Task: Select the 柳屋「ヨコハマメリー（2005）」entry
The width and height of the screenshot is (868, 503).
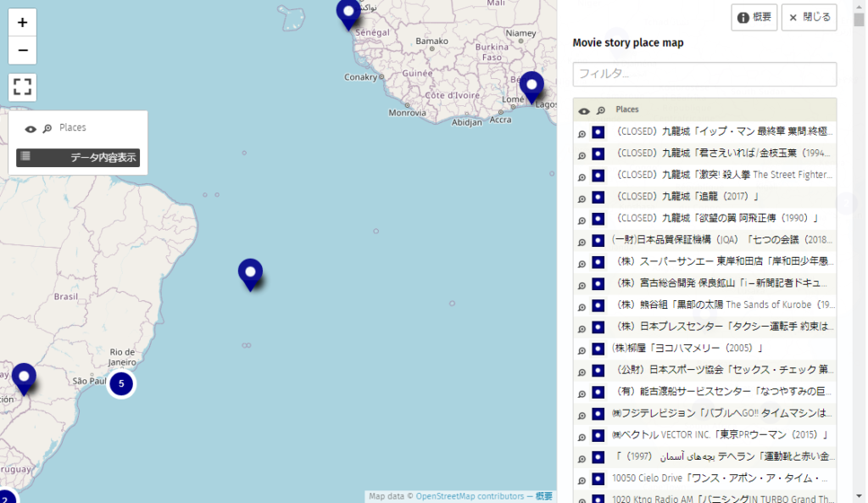Action: 687,349
